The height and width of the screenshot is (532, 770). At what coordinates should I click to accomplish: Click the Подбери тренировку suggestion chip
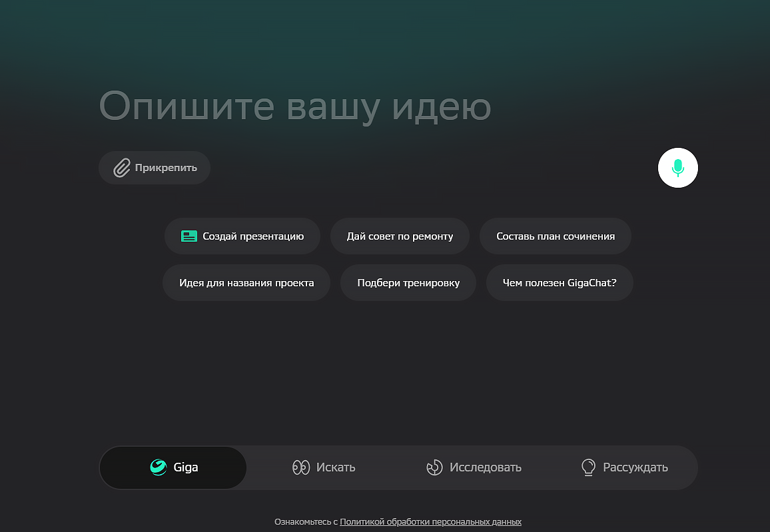408,283
